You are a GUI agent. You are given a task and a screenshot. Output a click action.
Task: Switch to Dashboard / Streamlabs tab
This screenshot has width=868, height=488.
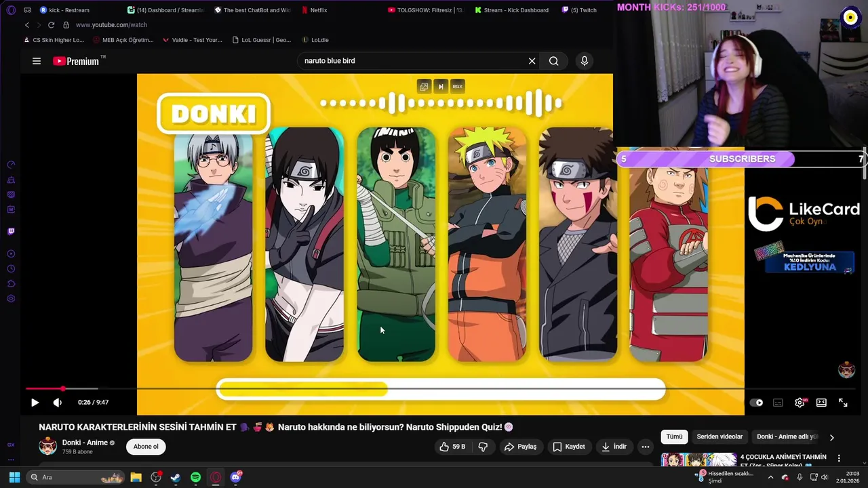point(166,10)
